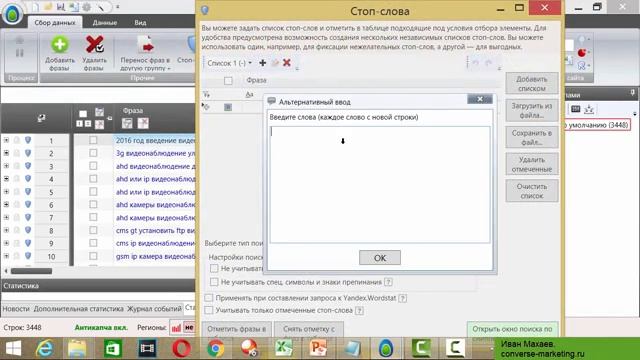This screenshot has height=360, width=640.
Task: Enable 'Учитывать только отмеченные стоп-слова' checkbox
Action: (209, 310)
